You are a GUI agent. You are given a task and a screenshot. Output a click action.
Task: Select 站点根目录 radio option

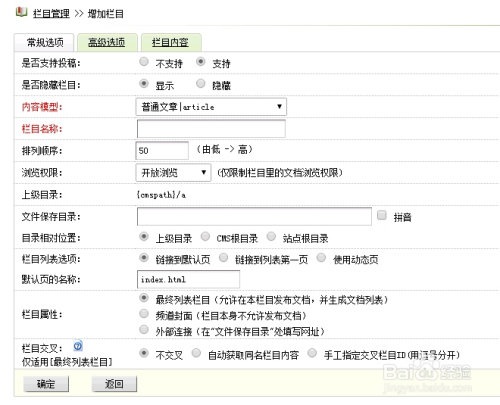[271, 237]
